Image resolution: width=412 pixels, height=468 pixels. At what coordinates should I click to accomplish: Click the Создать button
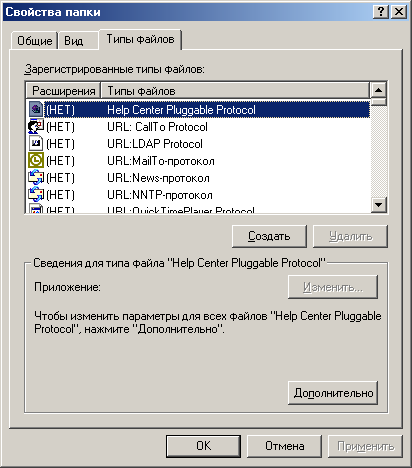click(x=269, y=236)
